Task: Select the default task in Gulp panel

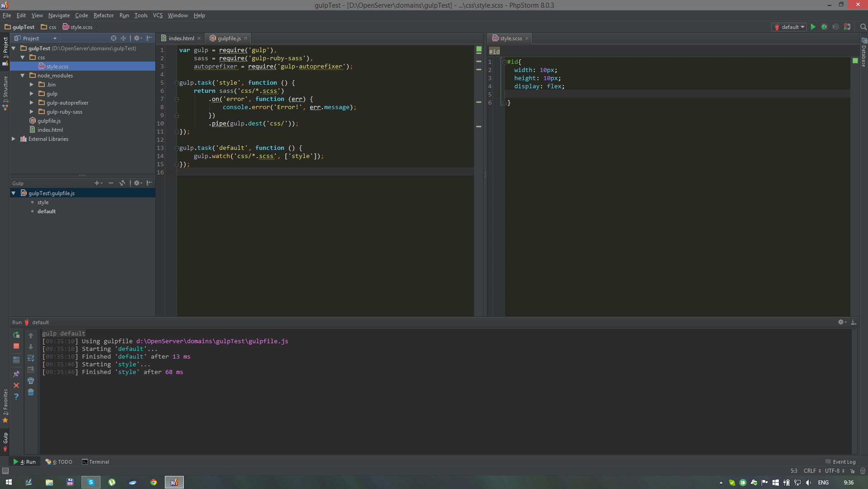Action: pos(47,211)
